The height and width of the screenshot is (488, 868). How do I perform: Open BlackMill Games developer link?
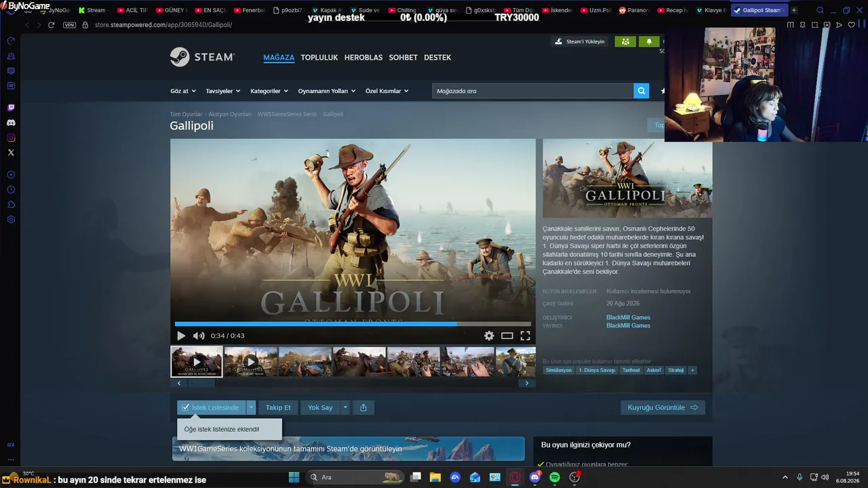(628, 317)
